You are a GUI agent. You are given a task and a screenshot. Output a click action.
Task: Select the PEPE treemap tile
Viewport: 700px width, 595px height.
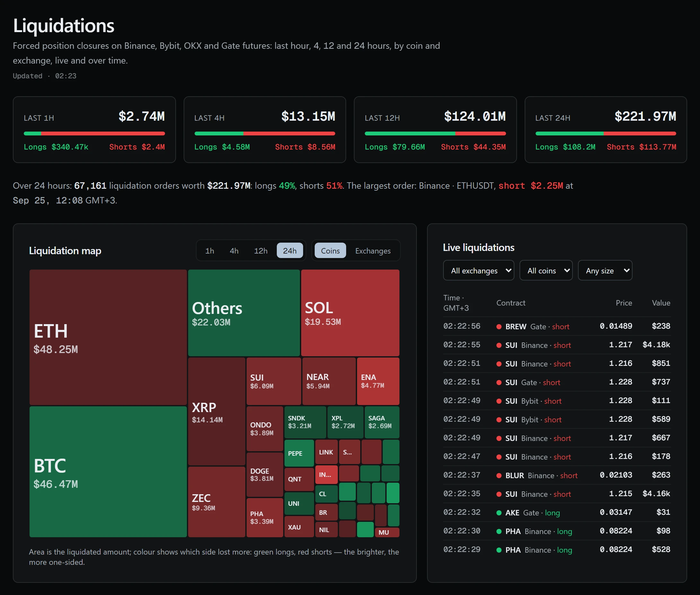(299, 453)
